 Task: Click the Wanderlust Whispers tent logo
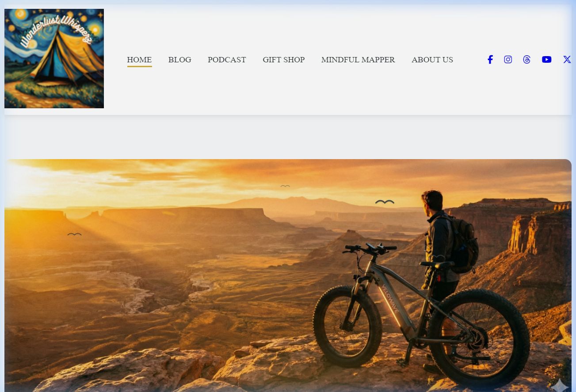[x=54, y=58]
